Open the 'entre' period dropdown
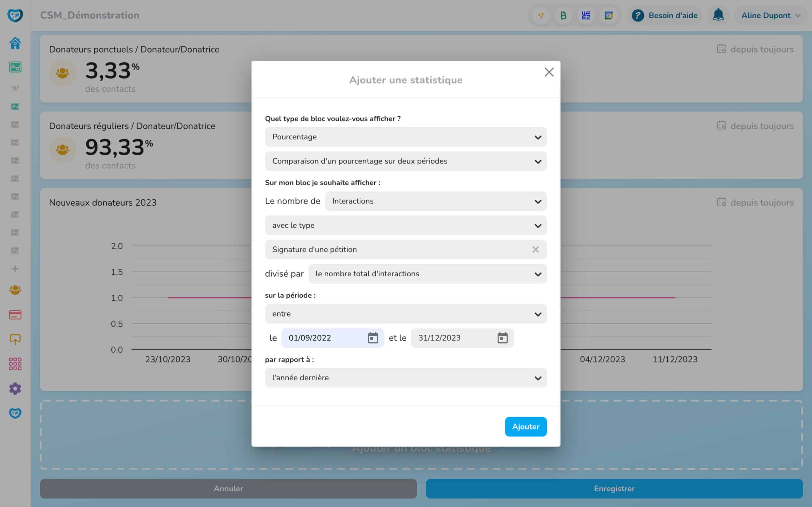This screenshot has width=812, height=507. pyautogui.click(x=406, y=314)
